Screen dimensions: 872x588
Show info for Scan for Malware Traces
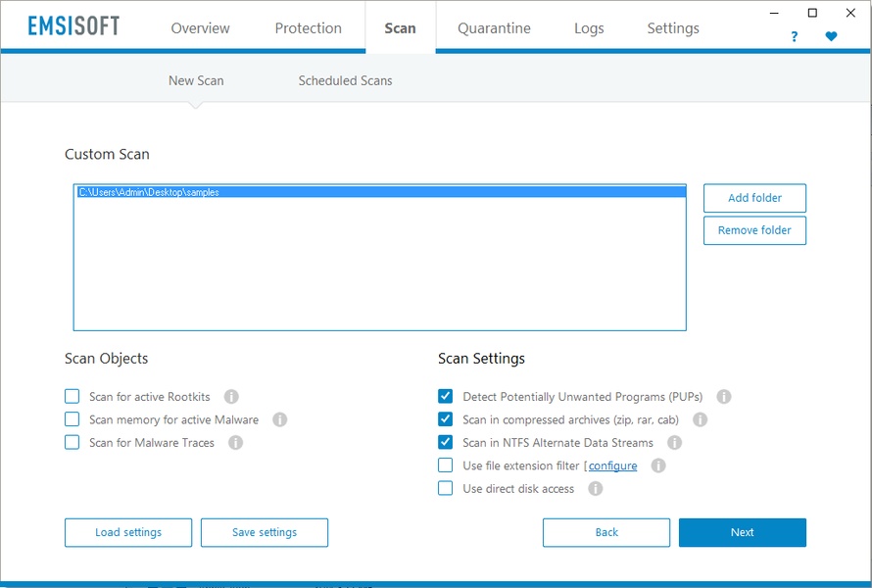tap(236, 443)
